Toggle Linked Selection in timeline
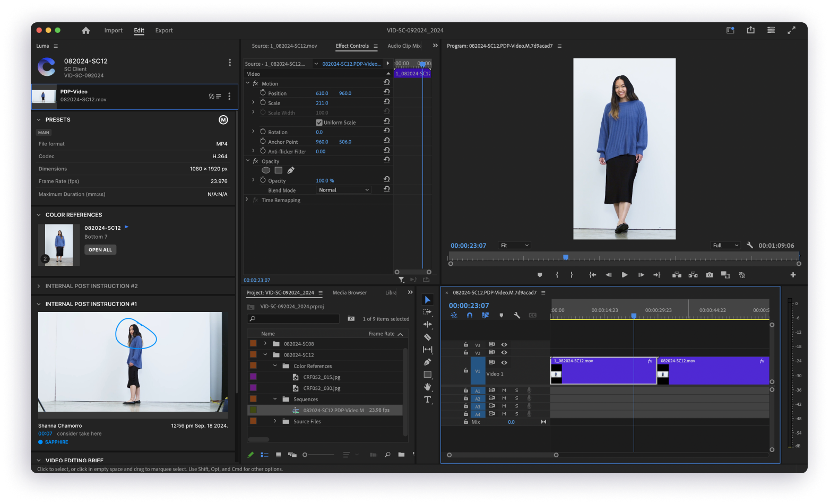This screenshot has height=504, width=830. pos(485,315)
